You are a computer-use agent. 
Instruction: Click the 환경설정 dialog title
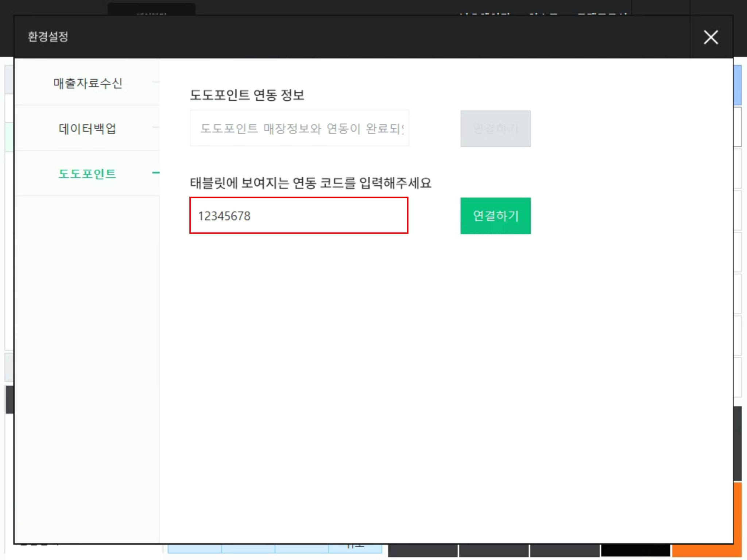48,36
